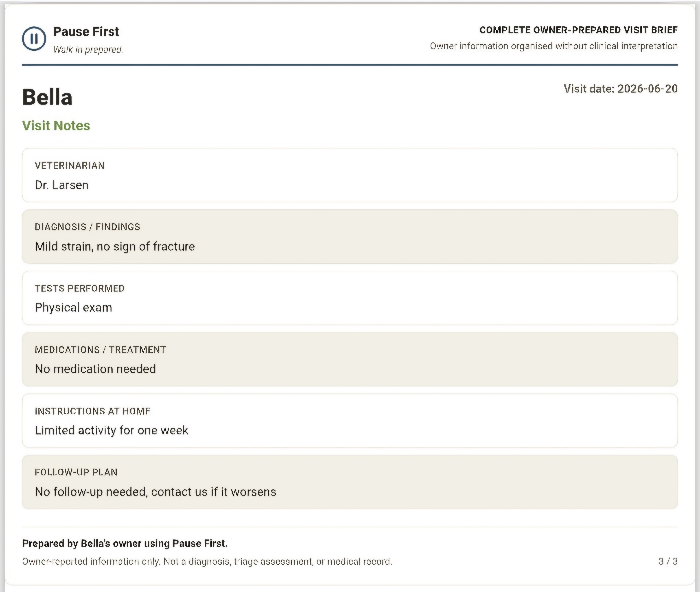Click the owner information subtitle text
The height and width of the screenshot is (592, 700).
pyautogui.click(x=554, y=46)
